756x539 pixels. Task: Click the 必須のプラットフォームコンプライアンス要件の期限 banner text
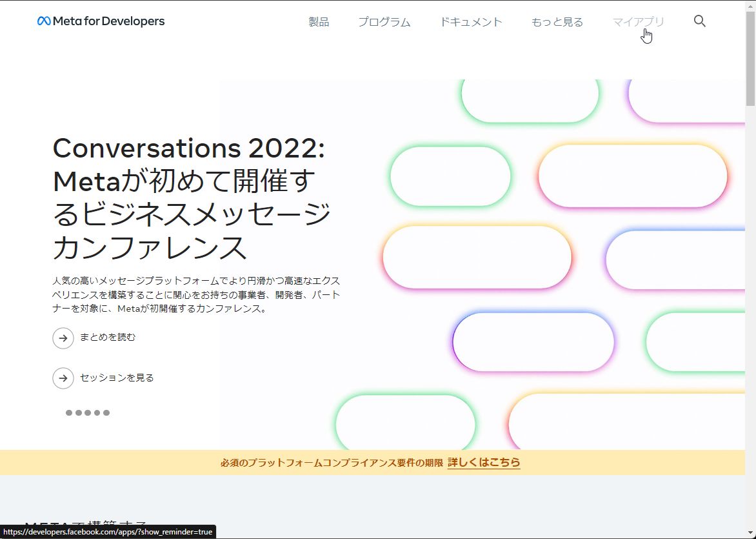332,463
